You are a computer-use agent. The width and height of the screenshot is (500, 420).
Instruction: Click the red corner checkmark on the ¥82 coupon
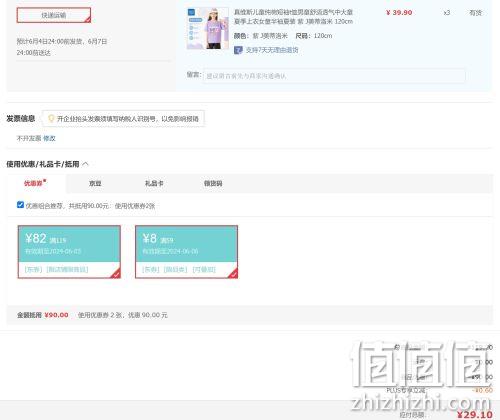116,274
